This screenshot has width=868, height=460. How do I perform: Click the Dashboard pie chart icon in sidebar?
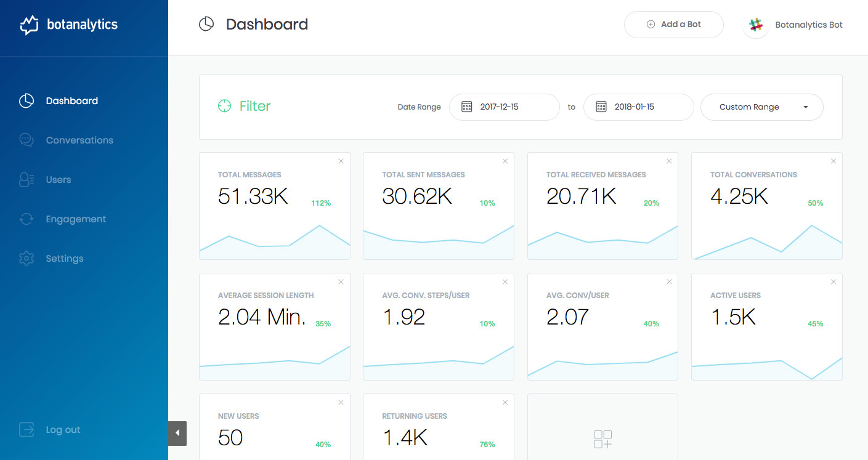point(26,101)
